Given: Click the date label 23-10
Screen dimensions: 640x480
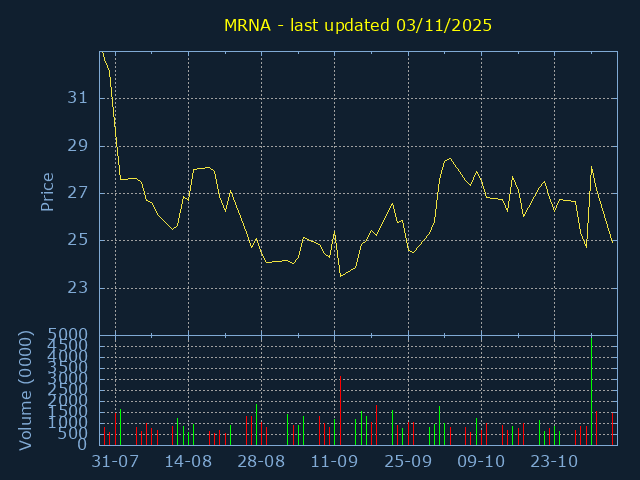Looking at the screenshot, I should click(x=554, y=462).
